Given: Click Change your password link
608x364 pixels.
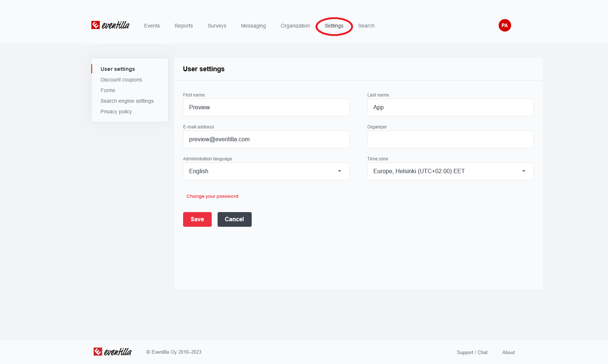Looking at the screenshot, I should click(x=212, y=196).
